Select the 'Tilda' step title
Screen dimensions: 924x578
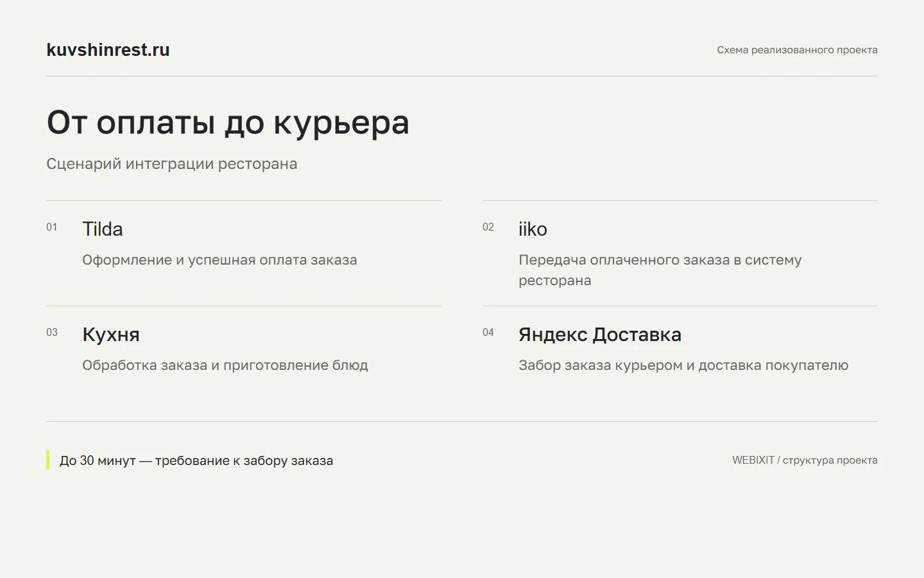tap(103, 229)
